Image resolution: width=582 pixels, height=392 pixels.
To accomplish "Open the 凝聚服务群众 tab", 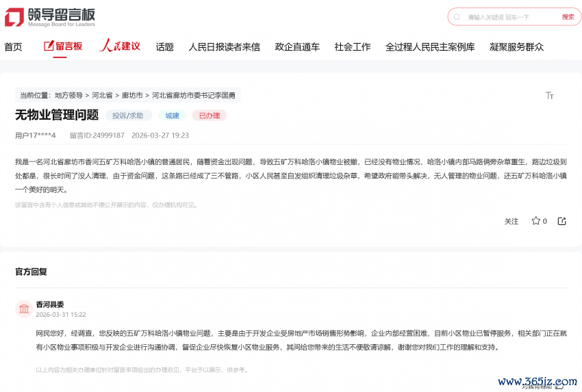I will (x=516, y=47).
